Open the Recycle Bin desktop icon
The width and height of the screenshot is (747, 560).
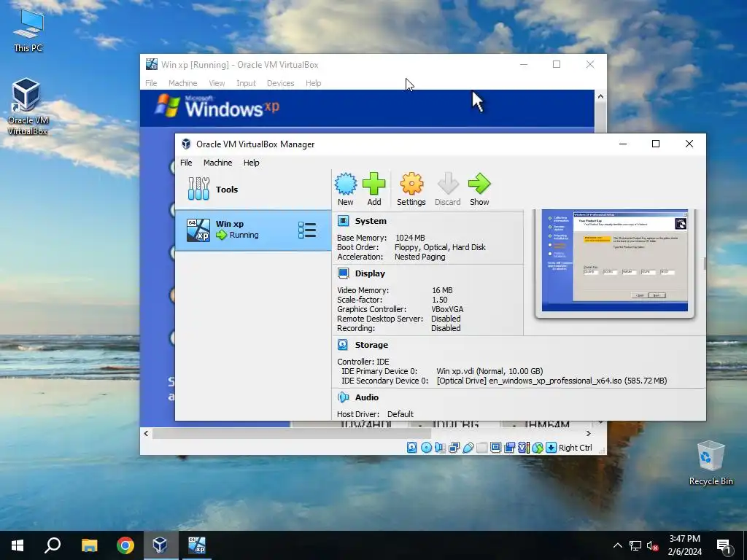pos(711,463)
